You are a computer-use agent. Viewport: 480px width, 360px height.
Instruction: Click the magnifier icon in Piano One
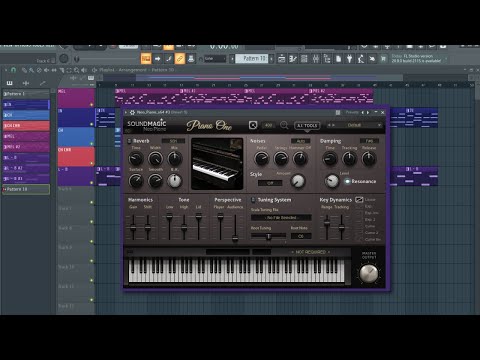click(x=284, y=125)
